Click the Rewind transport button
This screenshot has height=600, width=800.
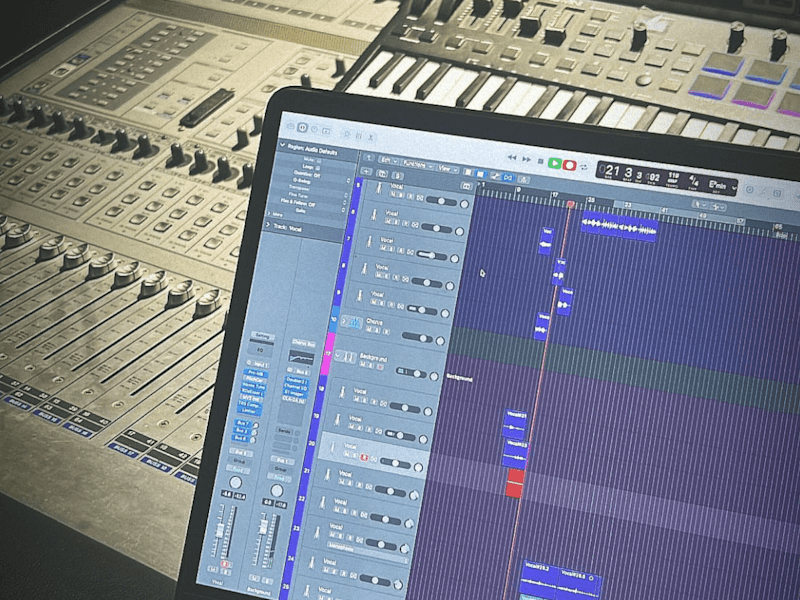tap(512, 158)
